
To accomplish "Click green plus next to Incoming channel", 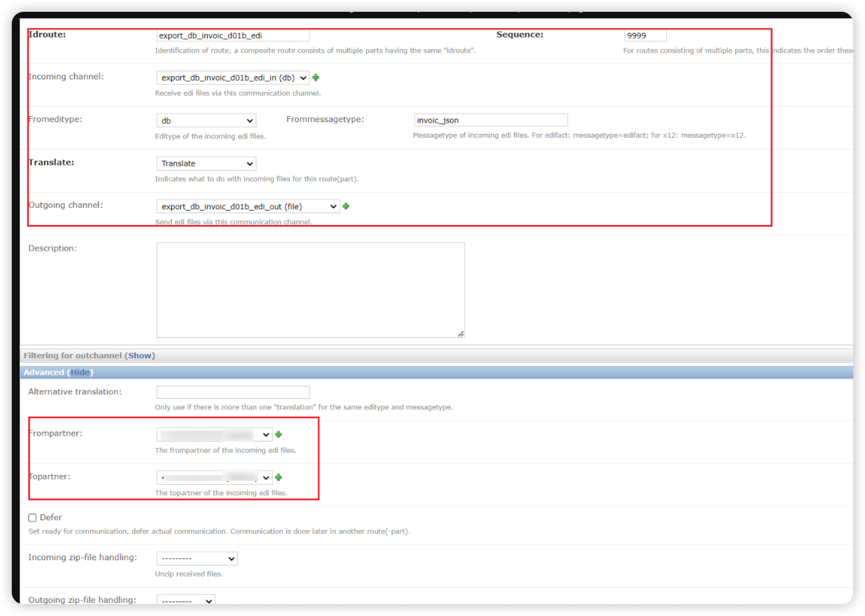I will click(x=315, y=77).
